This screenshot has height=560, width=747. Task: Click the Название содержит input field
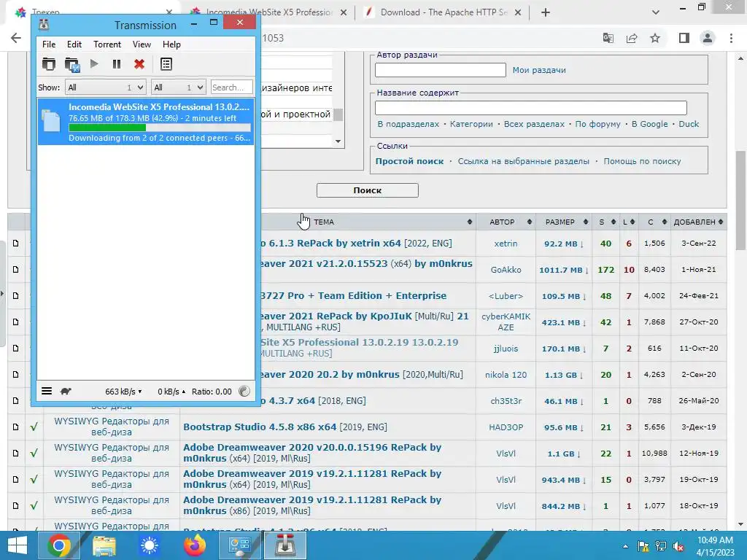[531, 108]
